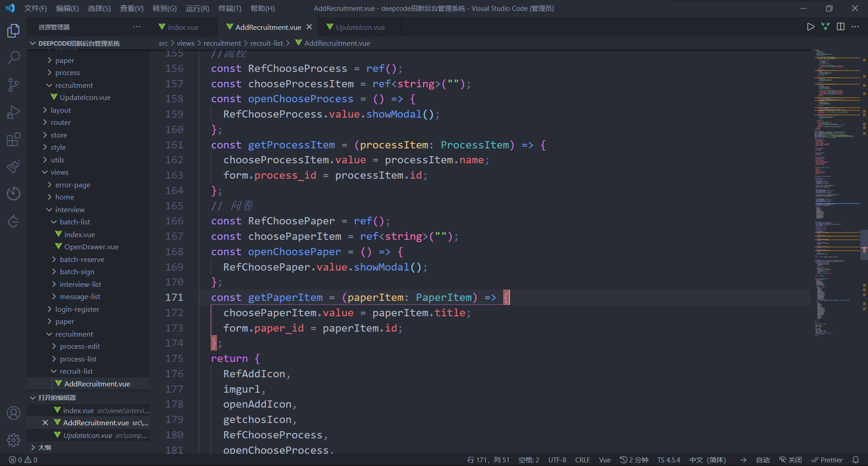Change line ending via CRLF item
The image size is (868, 466).
pos(582,460)
